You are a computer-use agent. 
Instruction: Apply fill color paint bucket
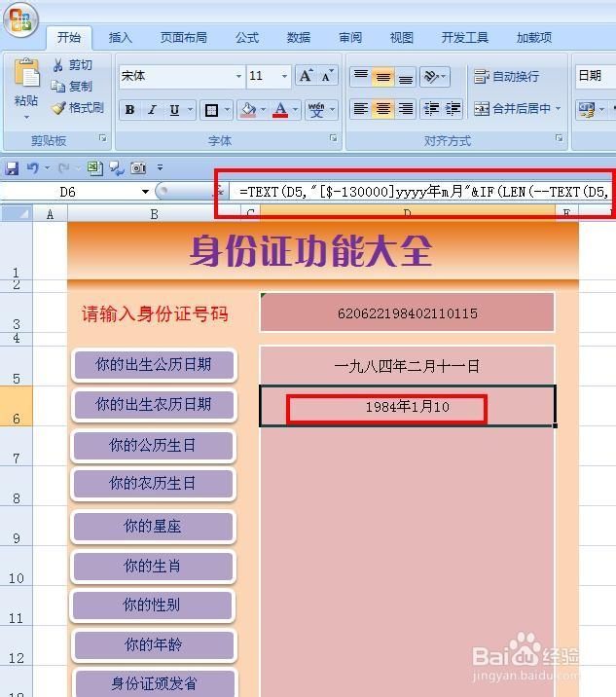tap(248, 110)
